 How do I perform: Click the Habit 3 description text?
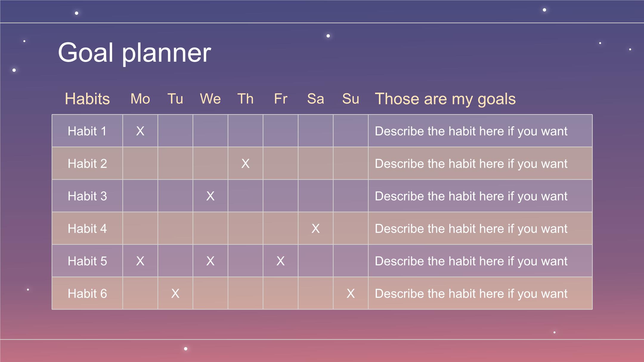tap(471, 196)
